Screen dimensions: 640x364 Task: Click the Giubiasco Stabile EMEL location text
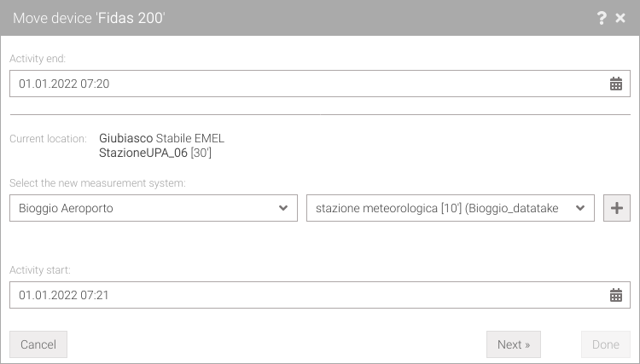pos(161,138)
